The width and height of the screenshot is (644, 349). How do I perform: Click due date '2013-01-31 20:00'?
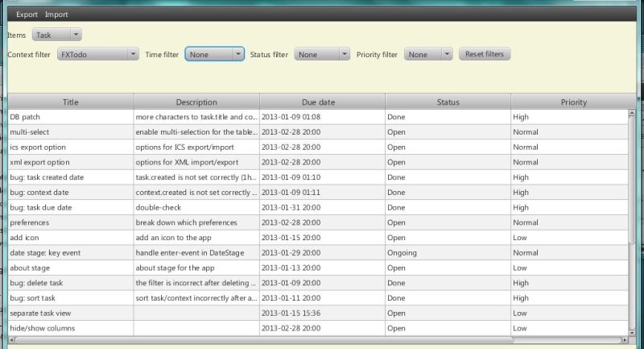point(291,208)
